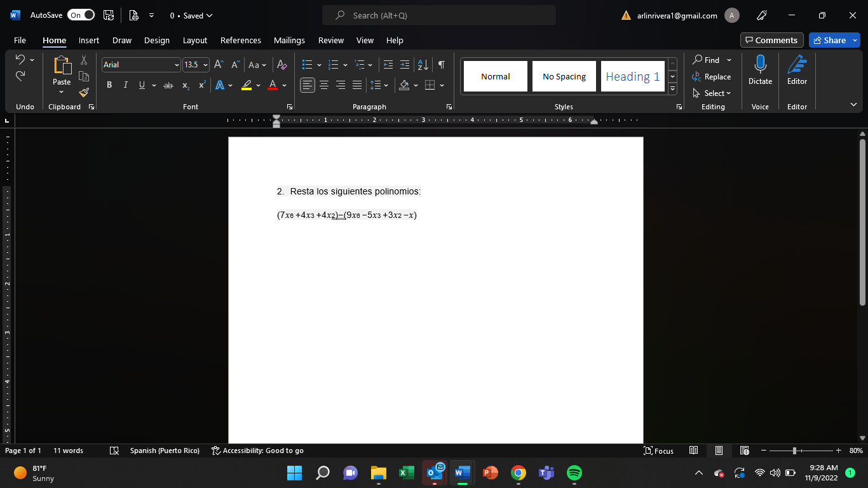The image size is (868, 488).
Task: Switch to the Insert tab
Action: pyautogui.click(x=88, y=40)
